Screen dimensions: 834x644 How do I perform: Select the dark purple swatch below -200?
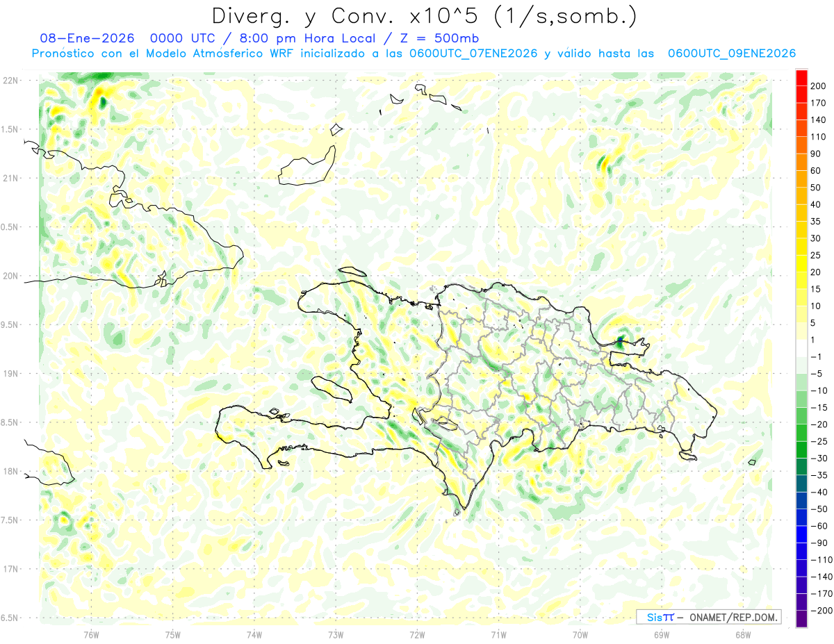[801, 620]
